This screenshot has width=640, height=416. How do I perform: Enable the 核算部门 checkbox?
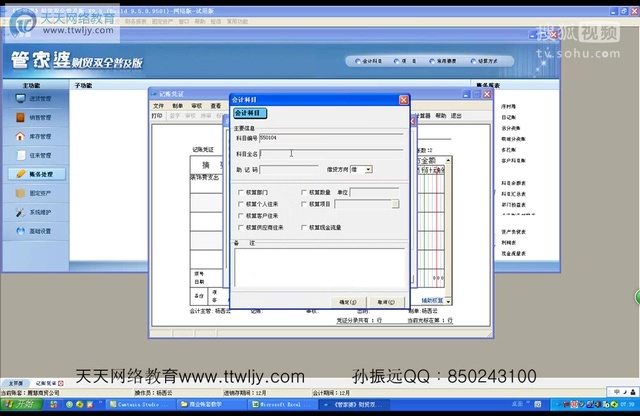(x=241, y=191)
